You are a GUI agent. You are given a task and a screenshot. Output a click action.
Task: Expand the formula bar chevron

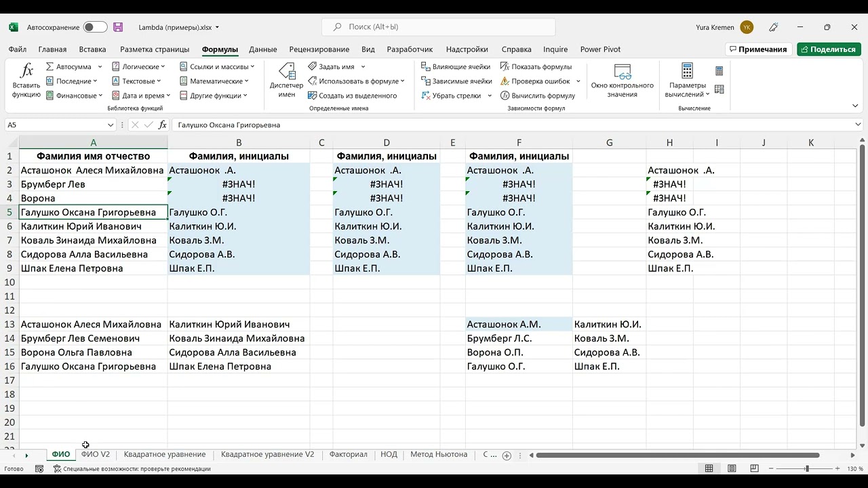(x=859, y=125)
